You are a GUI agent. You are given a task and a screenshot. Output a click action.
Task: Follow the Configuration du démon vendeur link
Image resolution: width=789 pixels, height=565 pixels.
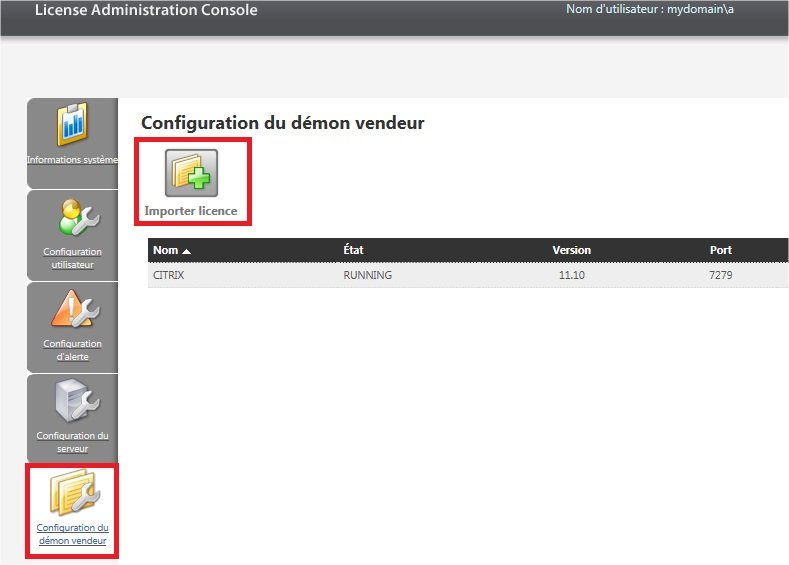pyautogui.click(x=72, y=534)
